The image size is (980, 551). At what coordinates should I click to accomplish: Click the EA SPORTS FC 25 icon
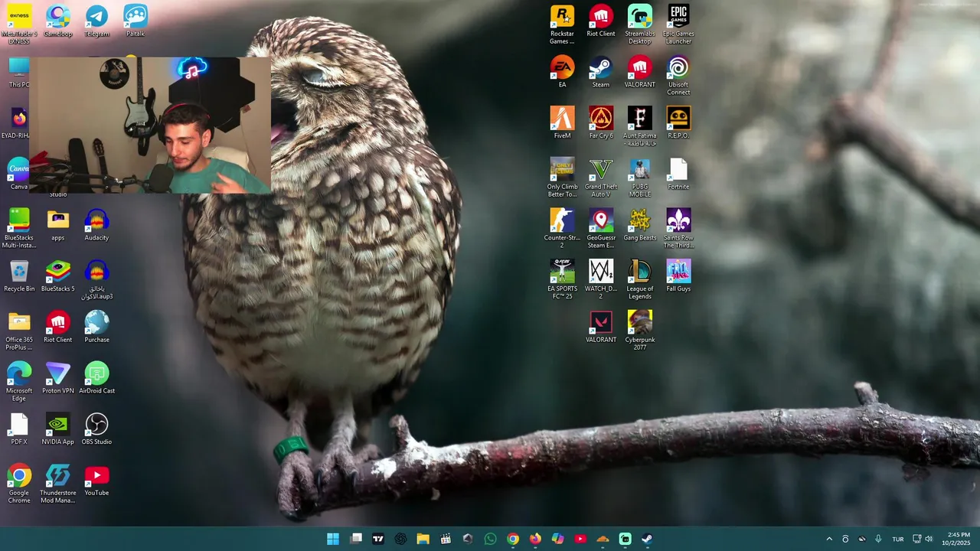coord(562,280)
